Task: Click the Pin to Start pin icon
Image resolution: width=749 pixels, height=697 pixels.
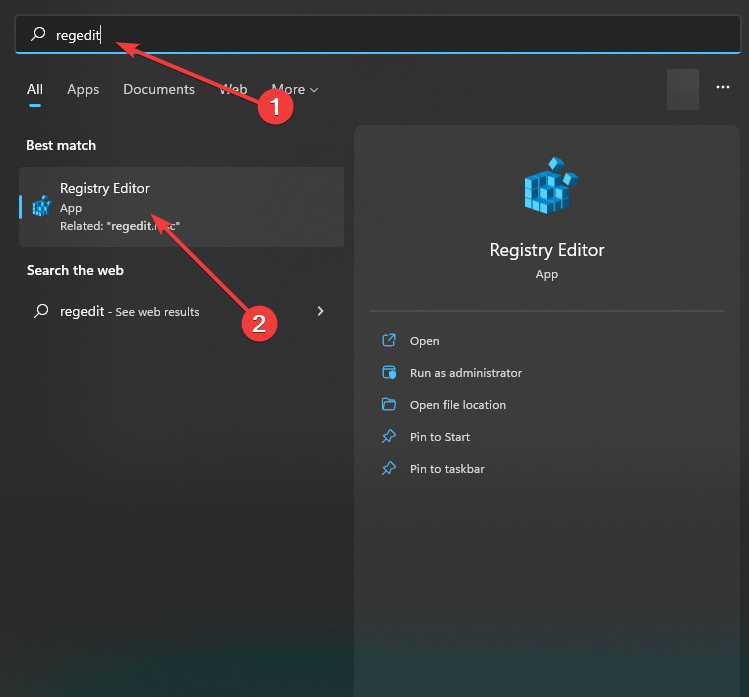Action: coord(389,436)
